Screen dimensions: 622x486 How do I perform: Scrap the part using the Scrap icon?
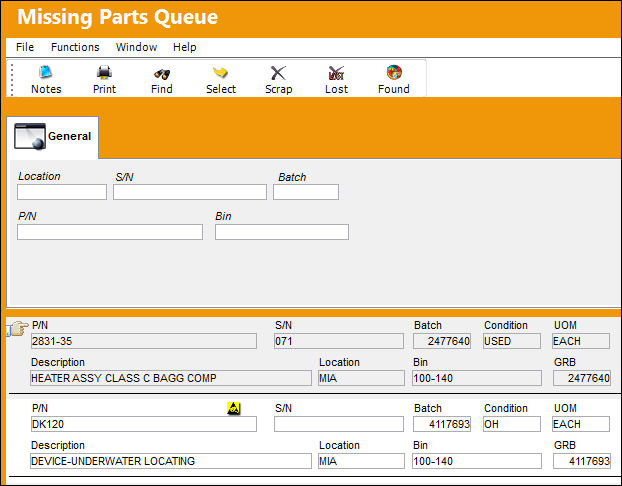[x=278, y=73]
